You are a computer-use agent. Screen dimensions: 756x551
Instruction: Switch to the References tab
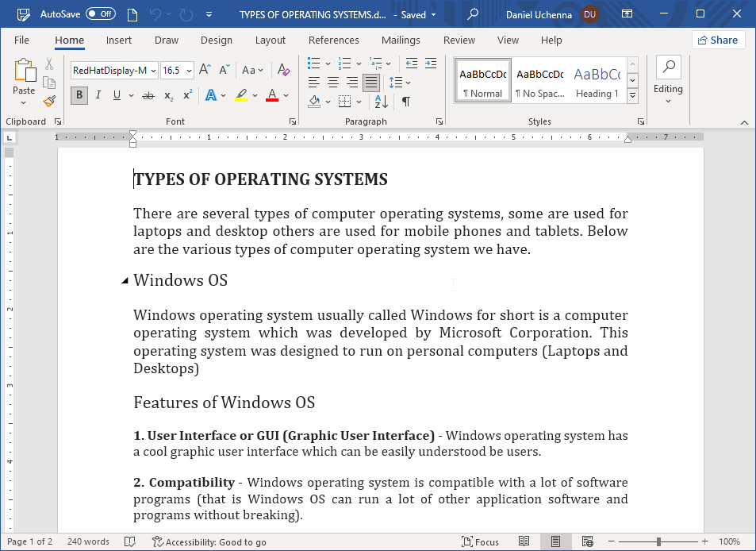point(333,40)
